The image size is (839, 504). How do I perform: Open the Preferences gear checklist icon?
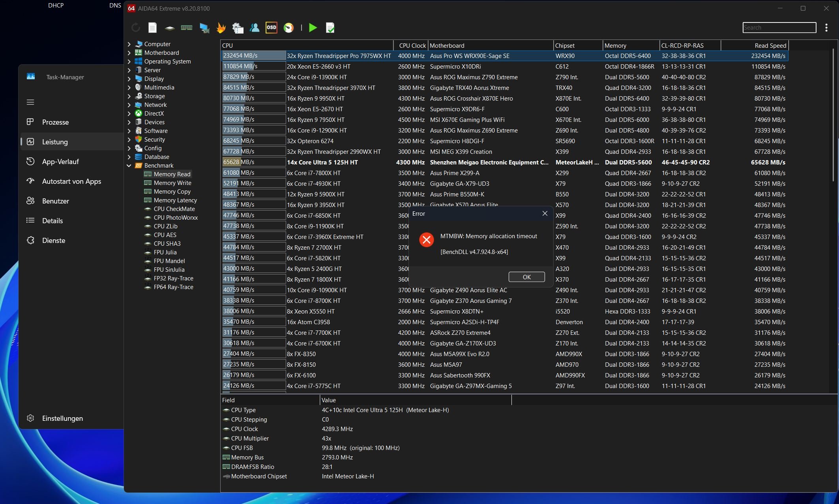coord(238,28)
